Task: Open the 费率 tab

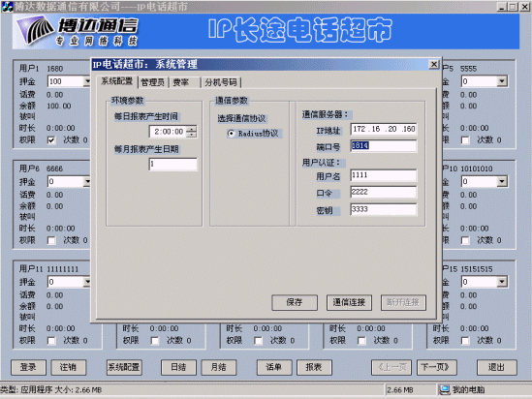Action: [184, 82]
